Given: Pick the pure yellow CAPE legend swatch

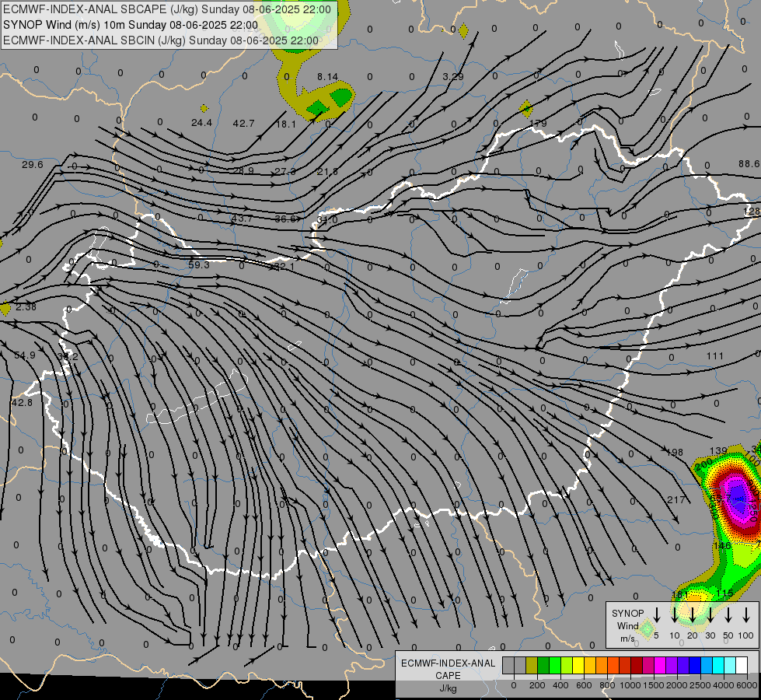Looking at the screenshot, I should click(x=578, y=665).
